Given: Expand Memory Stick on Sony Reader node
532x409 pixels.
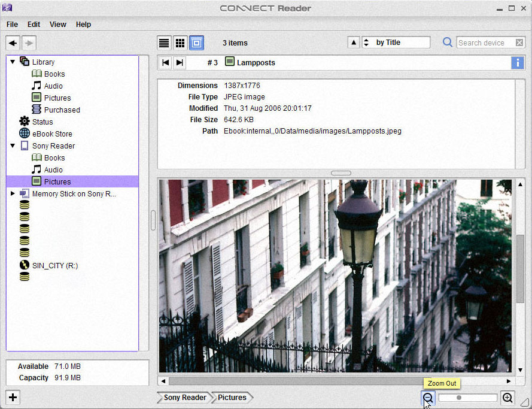Looking at the screenshot, I should pos(13,193).
